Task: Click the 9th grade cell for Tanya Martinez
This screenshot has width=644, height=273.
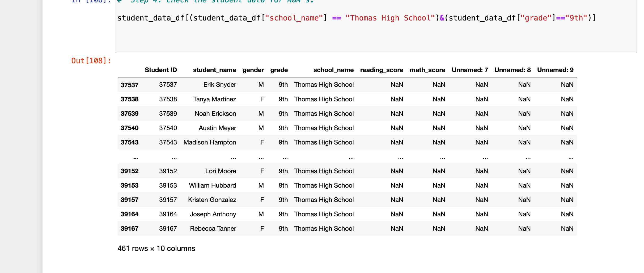Action: (283, 99)
